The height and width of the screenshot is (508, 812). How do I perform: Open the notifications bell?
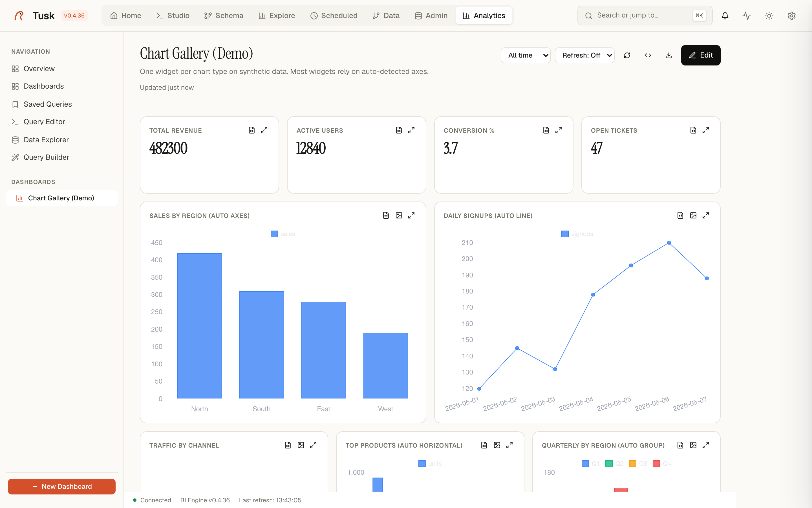pyautogui.click(x=725, y=16)
